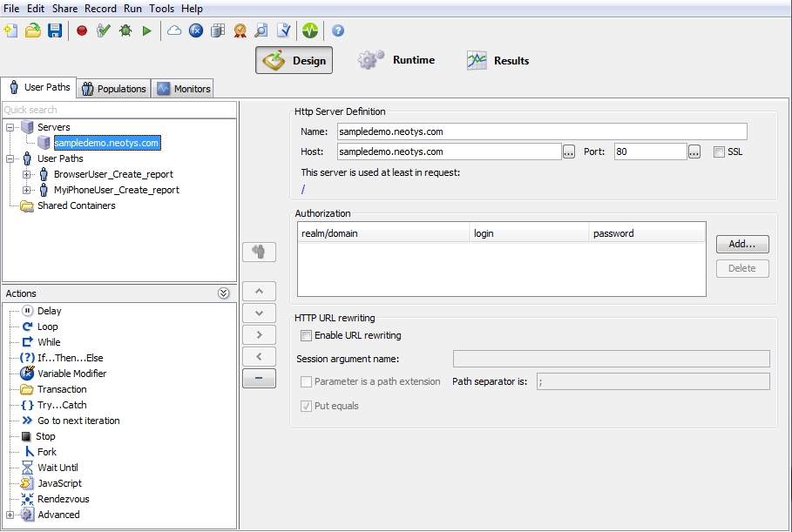Viewport: 792px width, 532px height.
Task: Check Enable URL rewriting
Action: click(x=306, y=335)
